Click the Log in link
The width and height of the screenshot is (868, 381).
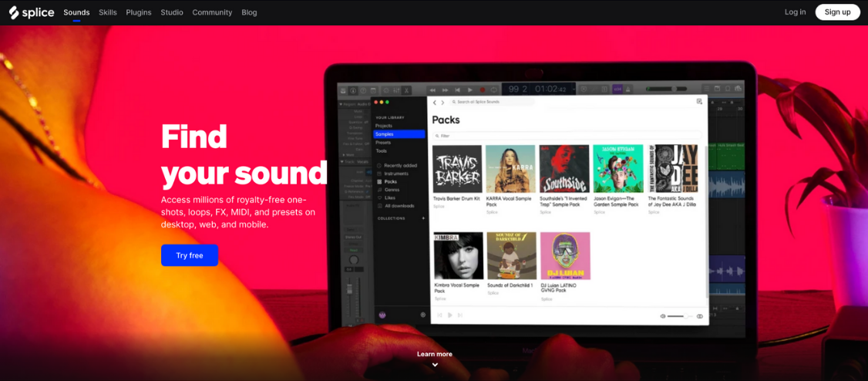[x=795, y=12]
